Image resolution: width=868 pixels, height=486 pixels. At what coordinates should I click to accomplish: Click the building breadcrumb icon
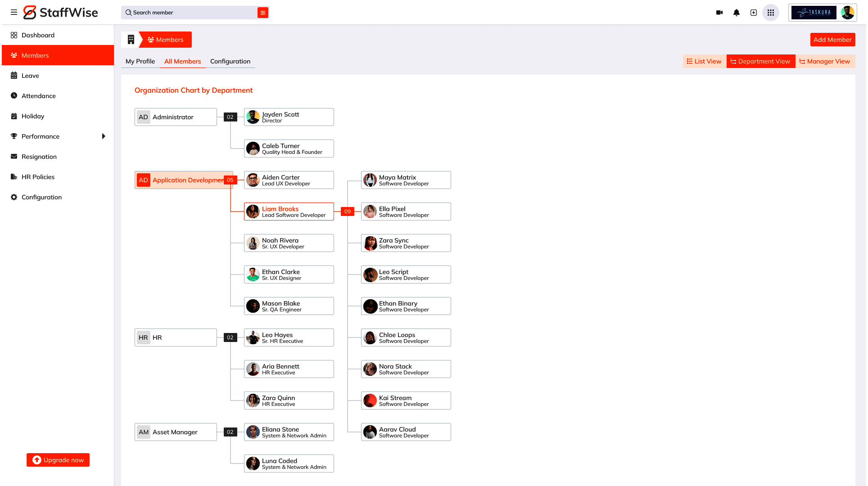[131, 40]
